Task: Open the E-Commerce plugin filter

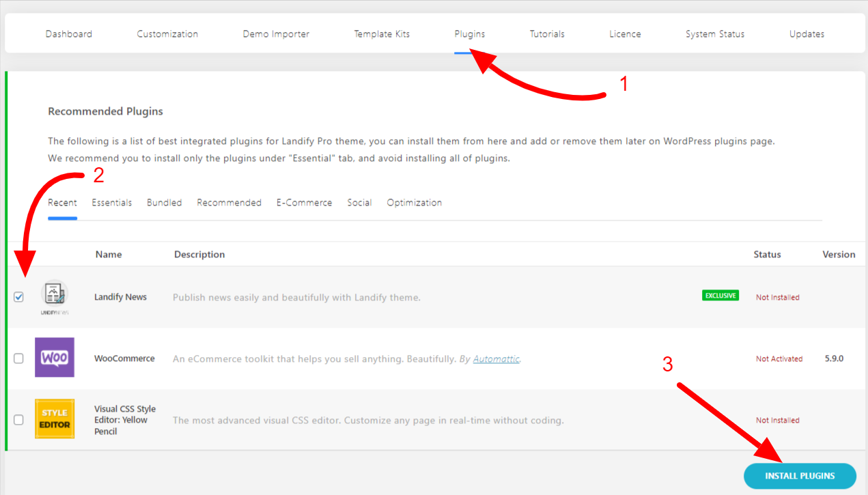Action: pyautogui.click(x=305, y=203)
